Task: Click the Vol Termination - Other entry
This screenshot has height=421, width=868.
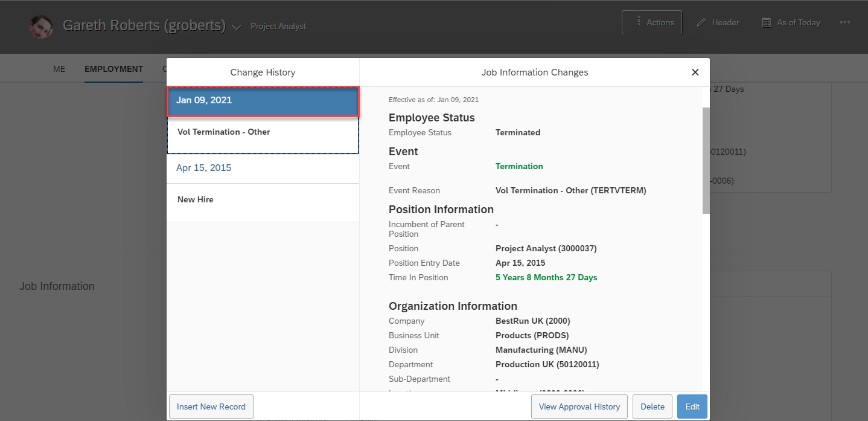Action: coord(263,135)
